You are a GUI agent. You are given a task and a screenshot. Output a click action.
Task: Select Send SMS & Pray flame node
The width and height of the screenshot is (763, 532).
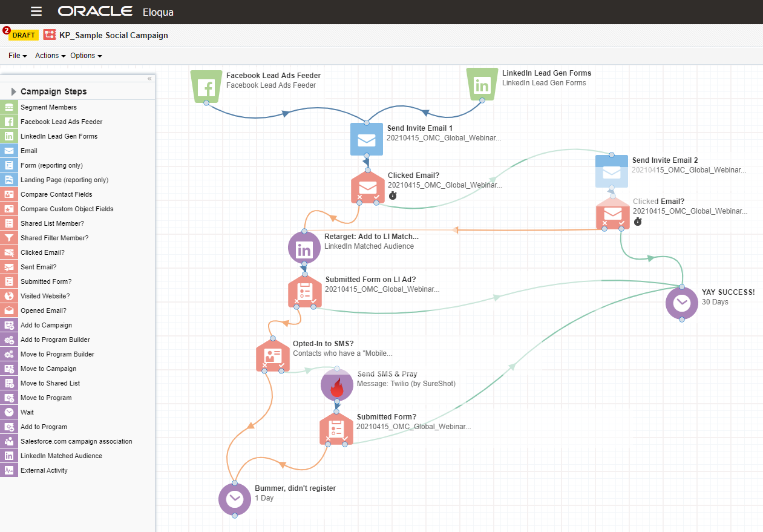(x=337, y=386)
